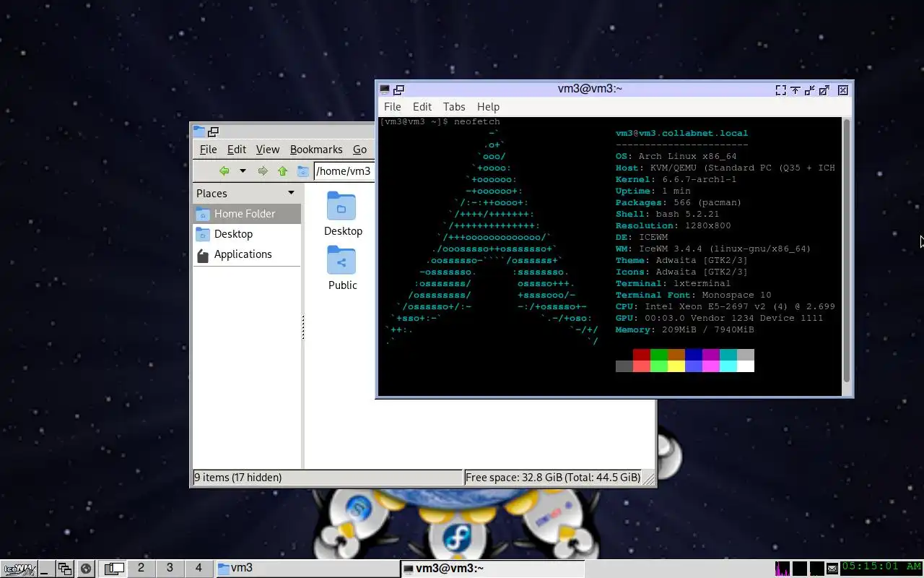Open the window list taskbar icon
924x578 pixels.
pyautogui.click(x=65, y=569)
